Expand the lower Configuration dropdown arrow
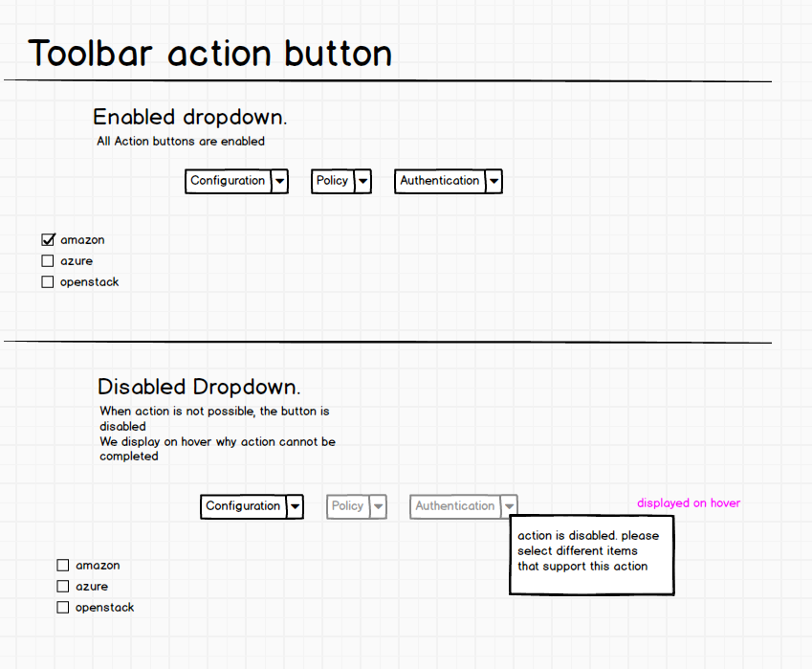The image size is (812, 669). click(296, 506)
